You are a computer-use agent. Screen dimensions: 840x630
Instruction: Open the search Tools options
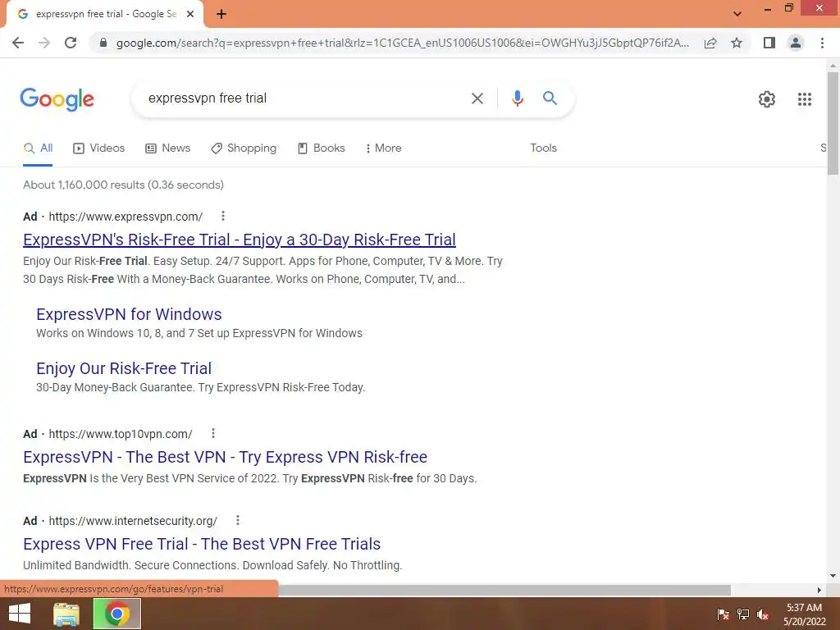pos(543,148)
